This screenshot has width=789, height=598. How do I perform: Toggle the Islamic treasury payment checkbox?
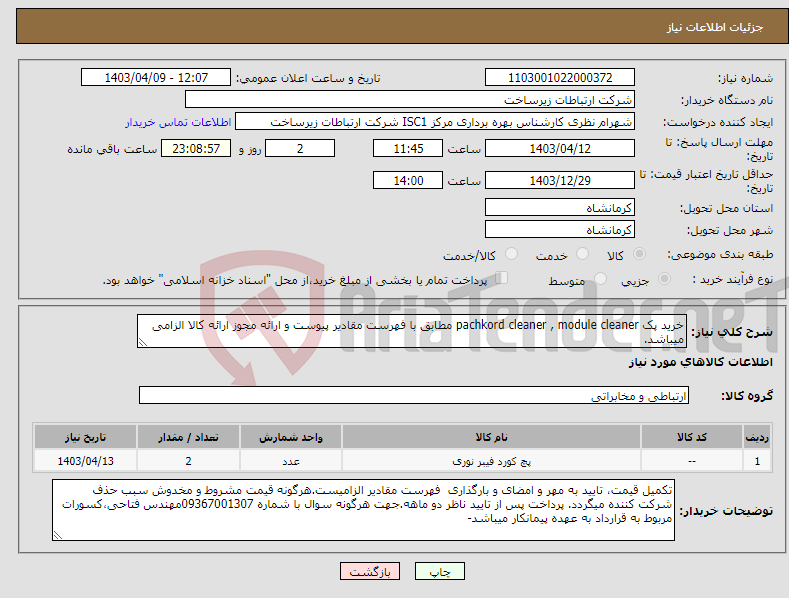(x=502, y=278)
